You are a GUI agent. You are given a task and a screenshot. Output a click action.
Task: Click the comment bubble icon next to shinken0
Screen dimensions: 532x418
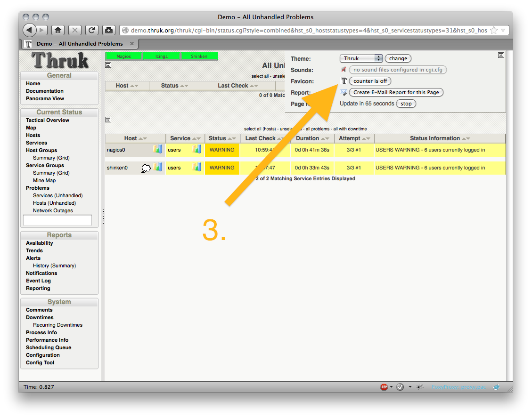pyautogui.click(x=146, y=168)
